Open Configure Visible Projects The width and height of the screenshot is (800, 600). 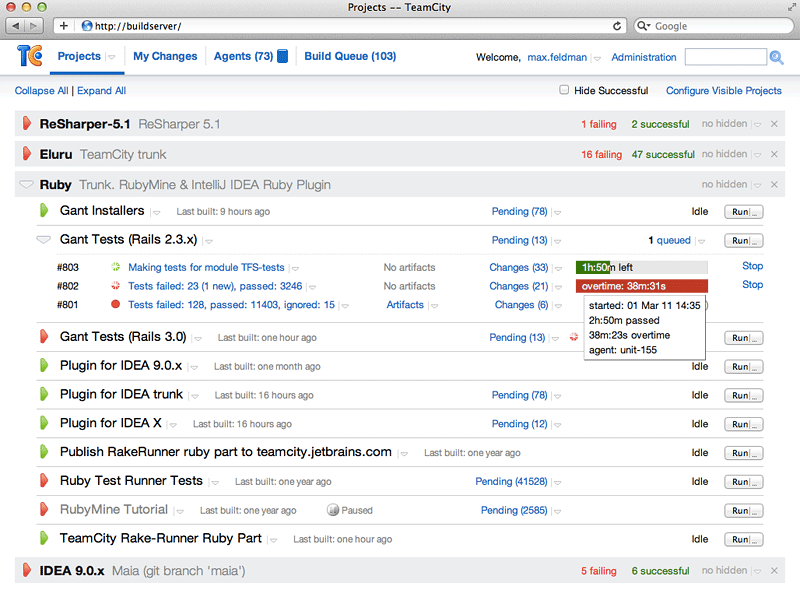point(723,90)
